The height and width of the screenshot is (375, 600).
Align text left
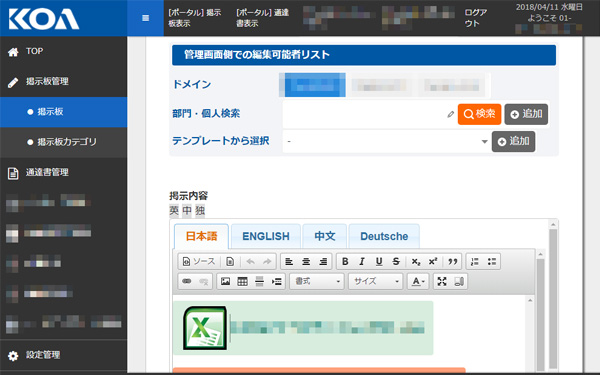(x=289, y=262)
